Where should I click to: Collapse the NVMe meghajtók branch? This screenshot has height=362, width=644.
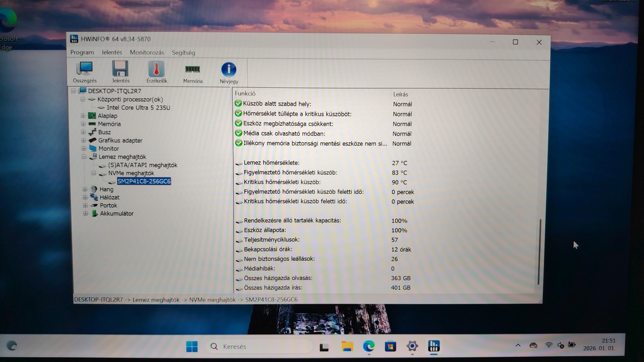[x=94, y=173]
